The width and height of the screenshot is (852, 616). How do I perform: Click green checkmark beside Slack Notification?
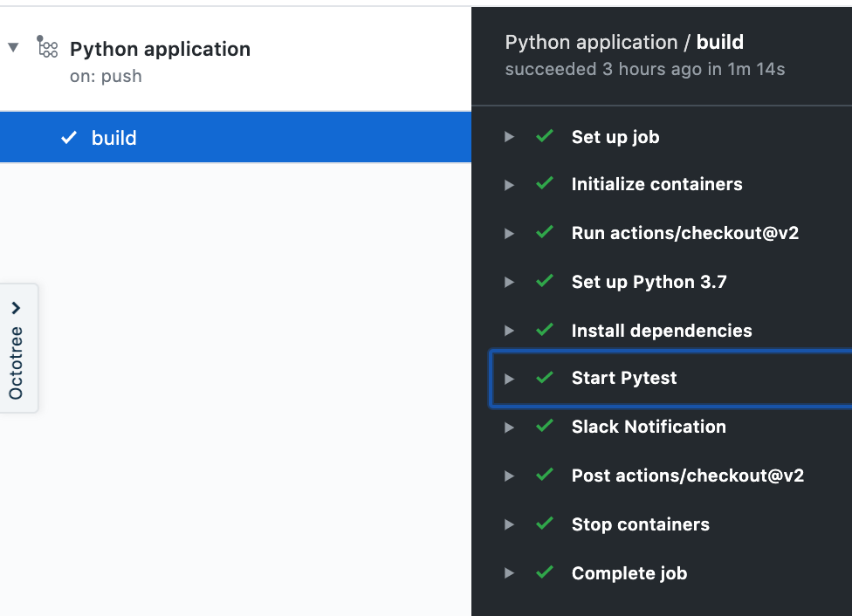coord(546,427)
